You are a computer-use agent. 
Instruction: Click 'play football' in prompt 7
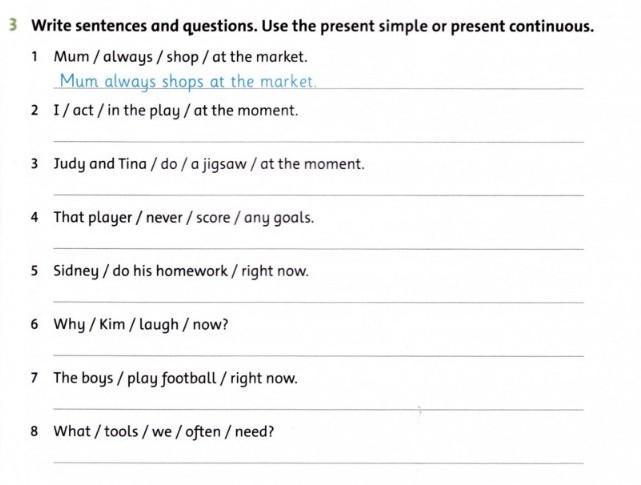[x=171, y=379]
